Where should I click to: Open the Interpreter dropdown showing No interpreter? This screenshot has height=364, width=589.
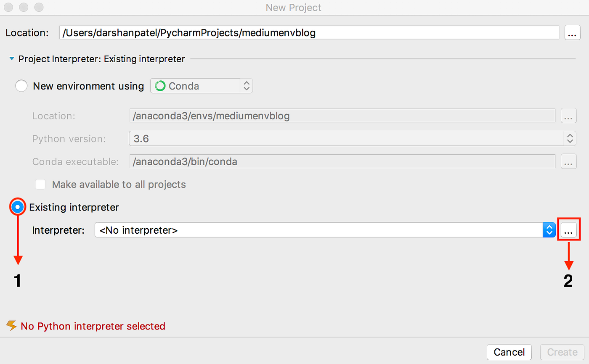(x=320, y=229)
